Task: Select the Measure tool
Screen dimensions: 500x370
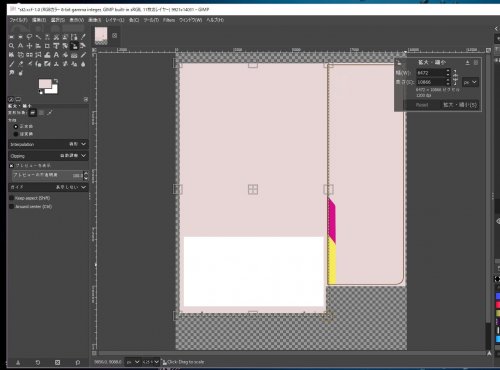Action: pos(20,46)
